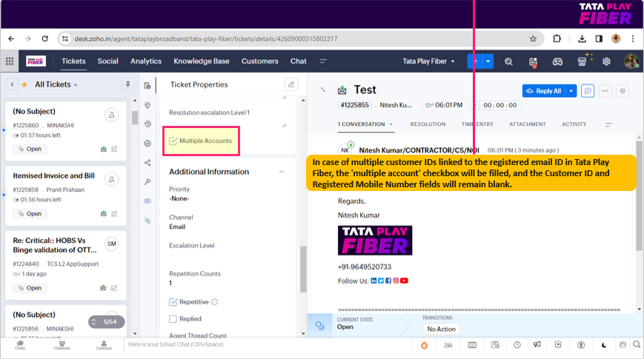Open ticket Itemised Invoice and Bill

click(x=53, y=175)
